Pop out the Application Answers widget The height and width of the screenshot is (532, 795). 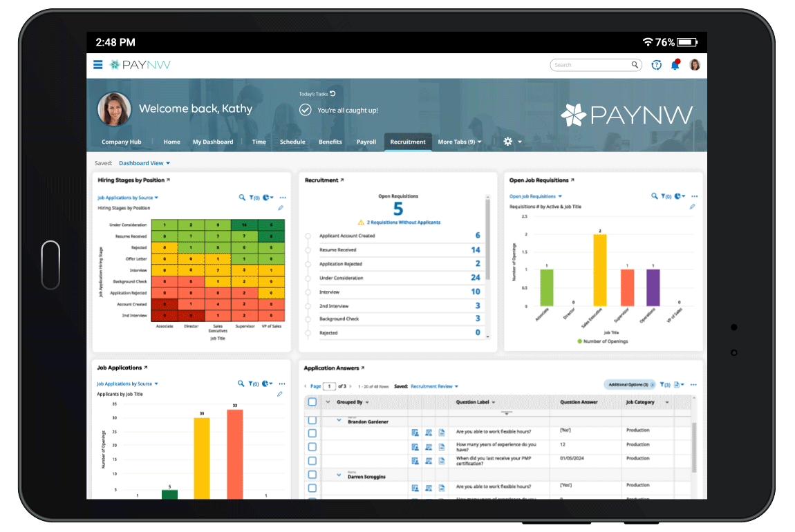click(362, 368)
